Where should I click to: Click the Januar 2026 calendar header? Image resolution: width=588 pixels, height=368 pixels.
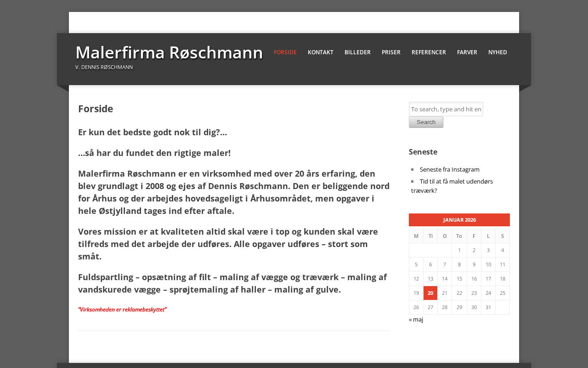pos(459,220)
